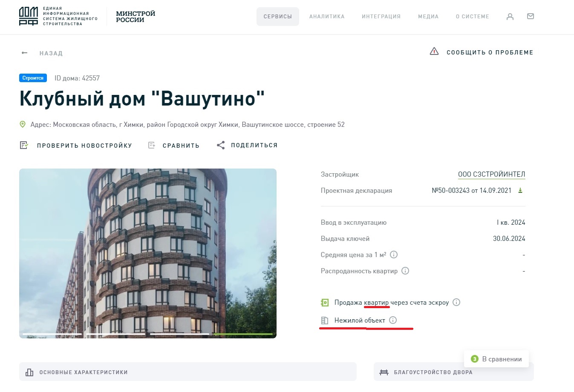Show info about Распроданность квартир
Screen dimensions: 574x392
tap(405, 271)
